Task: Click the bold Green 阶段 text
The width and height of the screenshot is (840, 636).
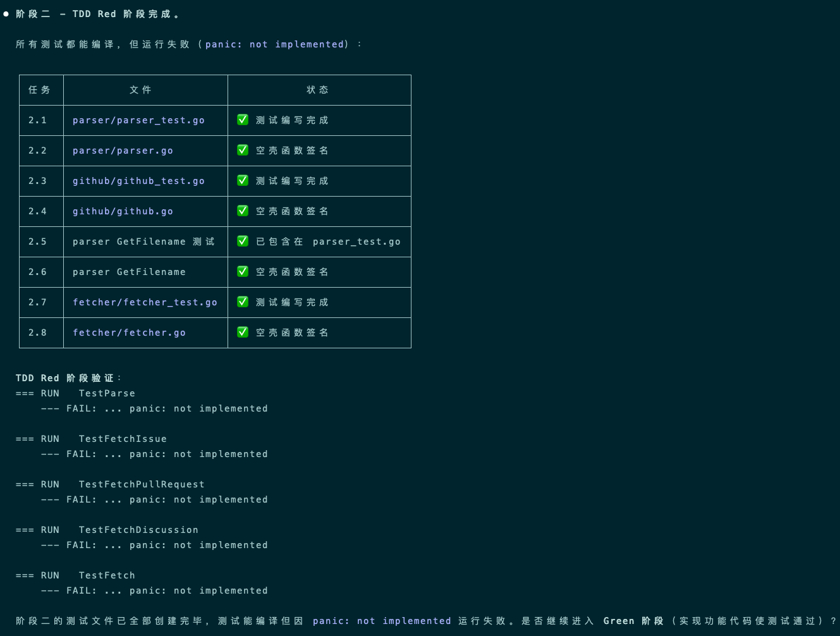Action: [633, 621]
